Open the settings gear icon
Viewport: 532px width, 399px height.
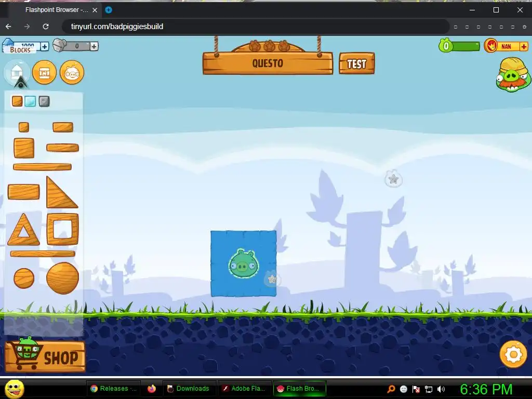(513, 354)
